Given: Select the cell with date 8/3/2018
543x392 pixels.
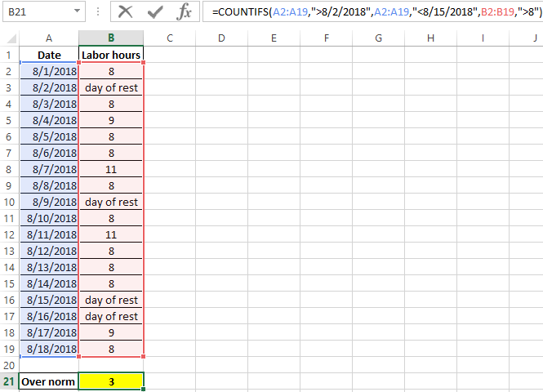Looking at the screenshot, I should pos(49,104).
